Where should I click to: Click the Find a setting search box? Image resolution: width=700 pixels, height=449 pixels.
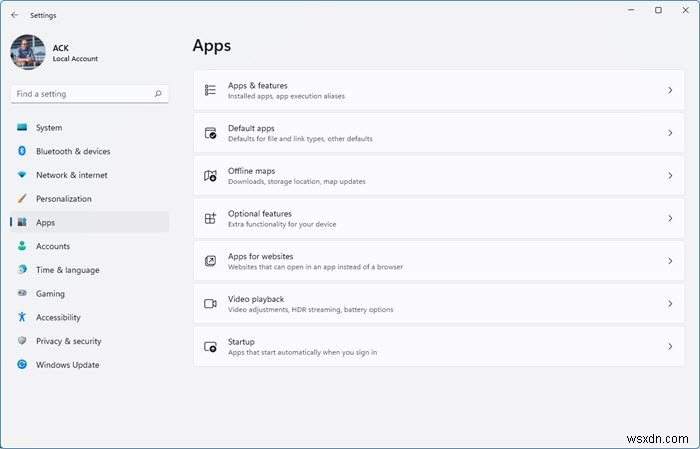(82, 94)
